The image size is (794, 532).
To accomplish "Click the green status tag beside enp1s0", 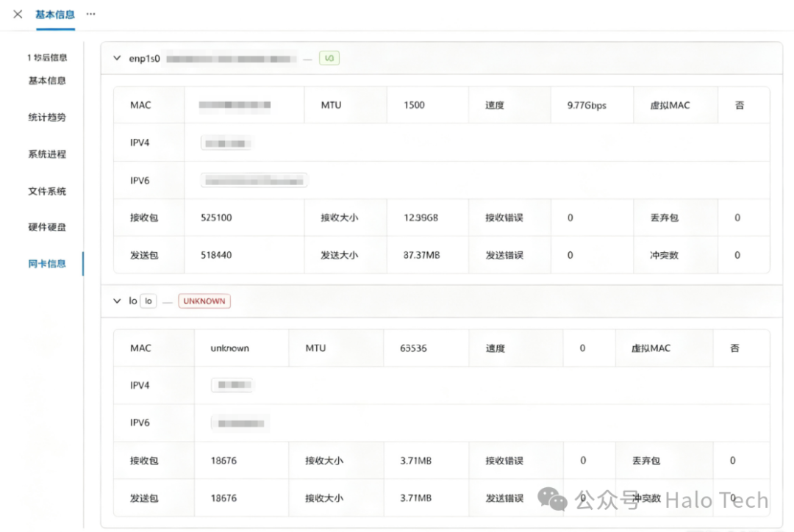I will 329,58.
